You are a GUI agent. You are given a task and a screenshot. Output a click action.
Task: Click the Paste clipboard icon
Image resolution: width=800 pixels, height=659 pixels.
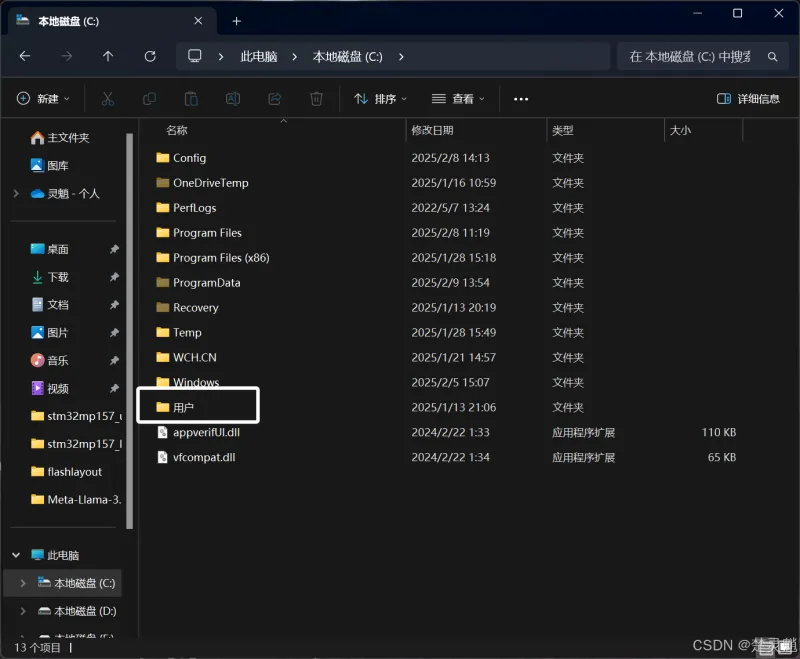click(191, 99)
